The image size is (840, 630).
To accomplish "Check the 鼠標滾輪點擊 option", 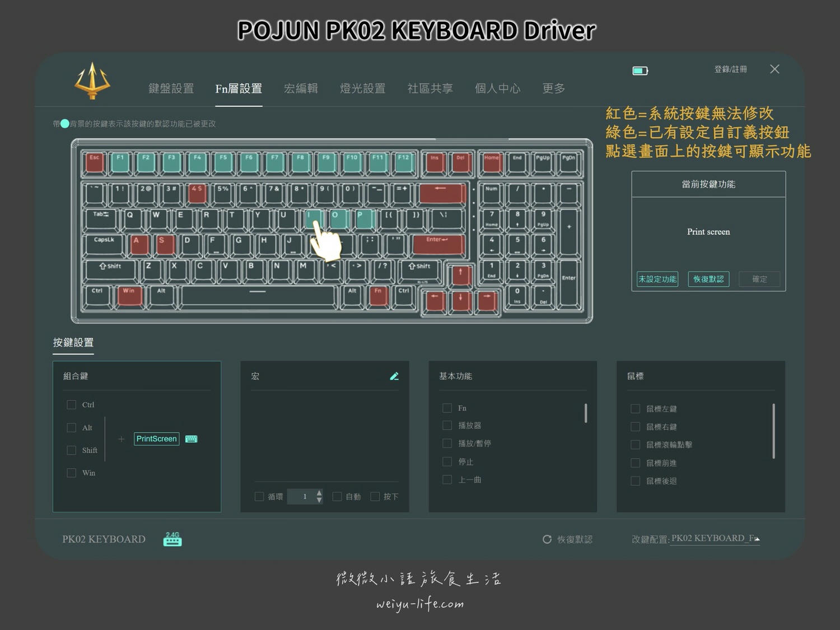I will [x=635, y=445].
